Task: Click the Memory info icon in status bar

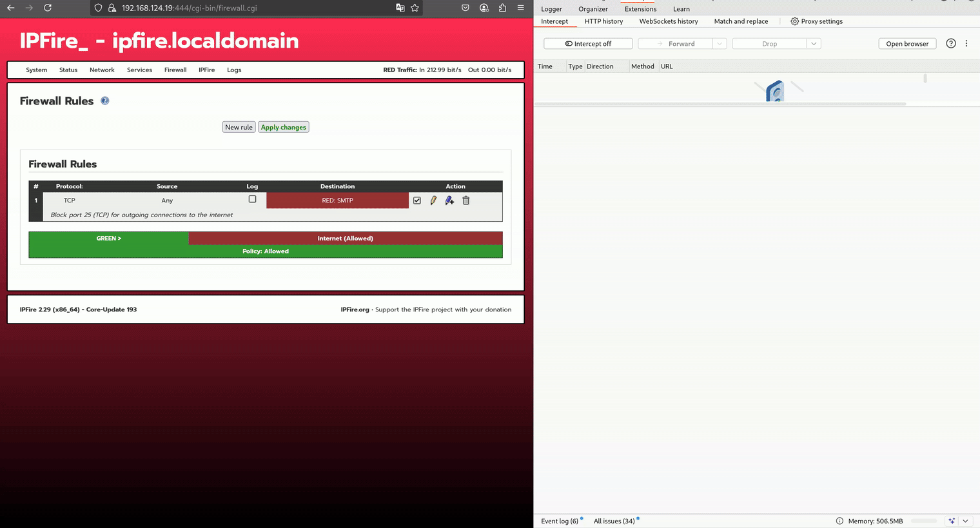Action: click(839, 521)
